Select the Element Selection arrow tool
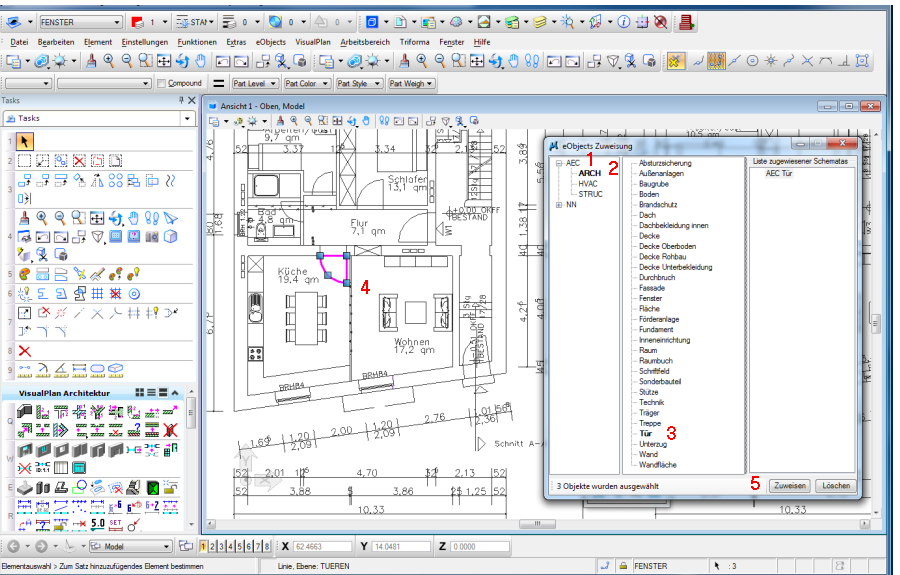 [25, 141]
